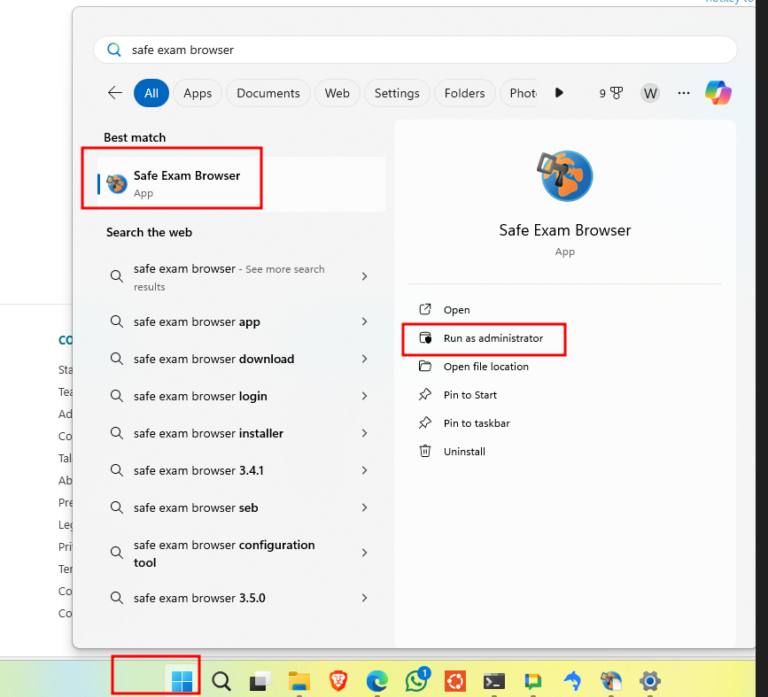Expand chevron for 'configuration tool' suggestion

tap(364, 553)
